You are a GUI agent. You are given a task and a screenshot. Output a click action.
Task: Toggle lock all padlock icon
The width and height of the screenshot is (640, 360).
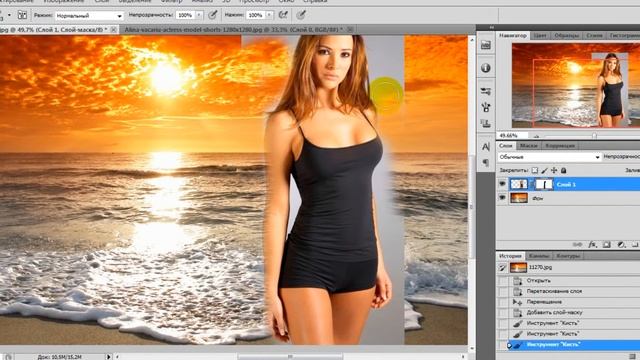coord(563,171)
